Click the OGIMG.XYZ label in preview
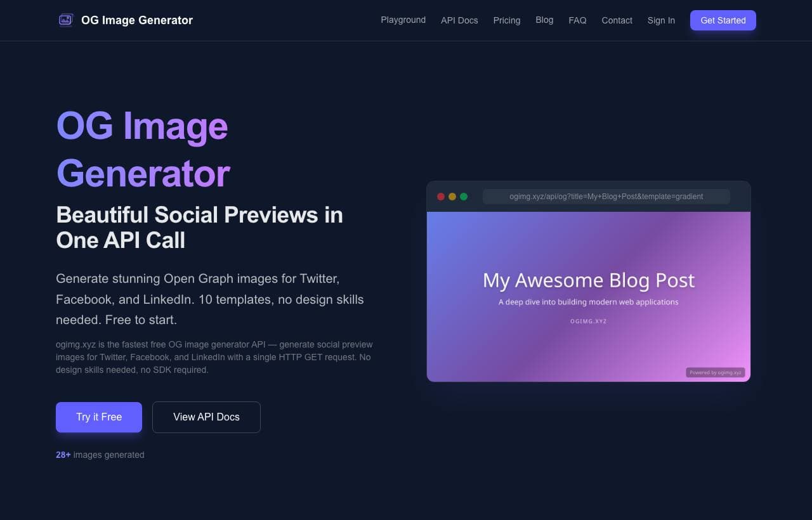812x520 pixels. 589,322
